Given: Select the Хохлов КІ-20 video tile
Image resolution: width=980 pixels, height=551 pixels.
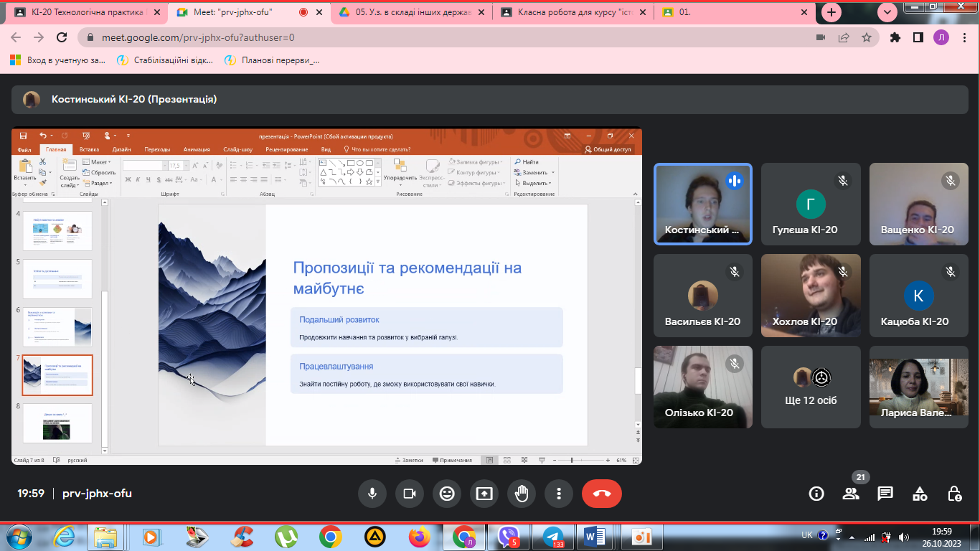Looking at the screenshot, I should pos(811,295).
